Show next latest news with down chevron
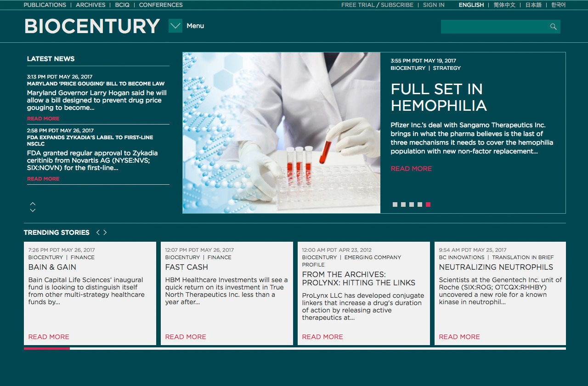 [x=33, y=210]
